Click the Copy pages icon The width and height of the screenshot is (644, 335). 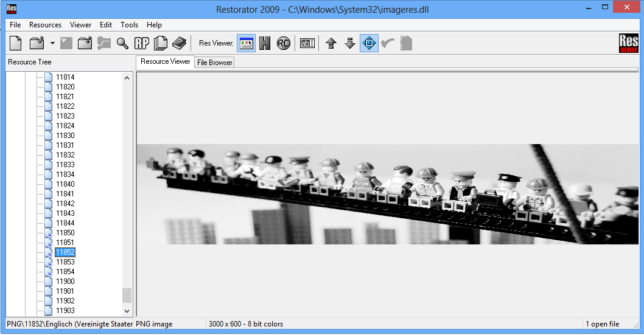(x=161, y=43)
